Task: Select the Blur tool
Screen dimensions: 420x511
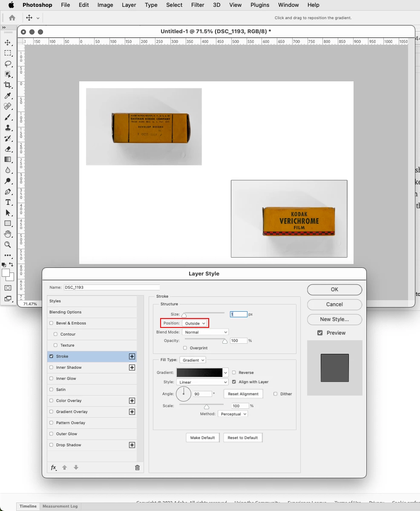Action: point(8,170)
